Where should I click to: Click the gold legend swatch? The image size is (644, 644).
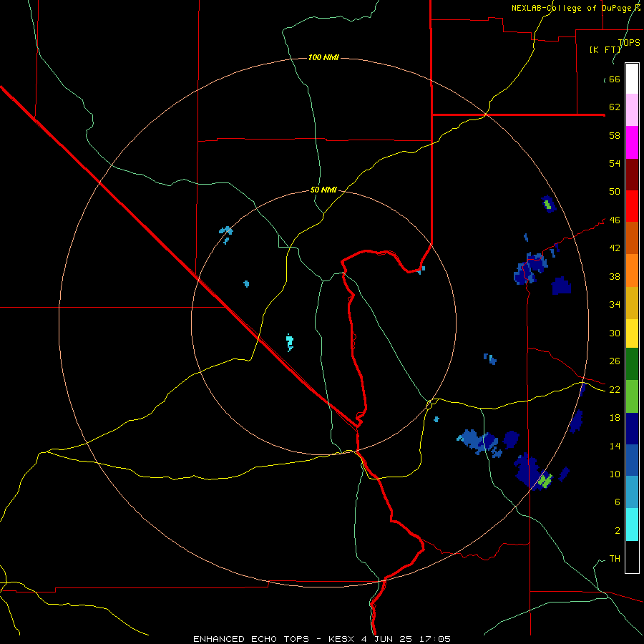click(x=632, y=303)
